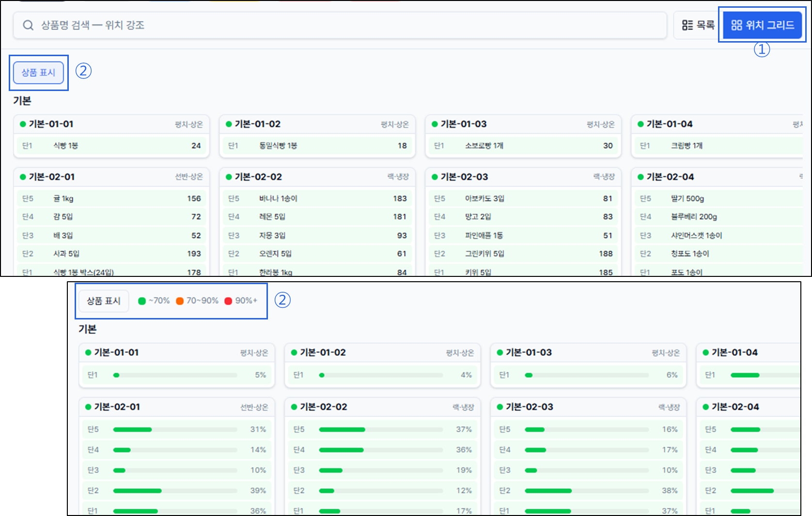Click the progress bar showing 12%
Screen dimensions: 812x516
click(381, 491)
